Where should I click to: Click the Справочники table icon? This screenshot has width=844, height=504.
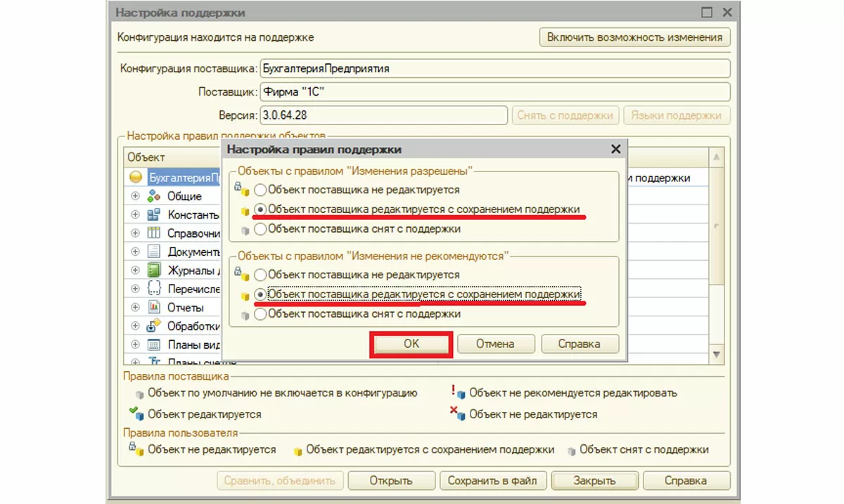click(x=154, y=233)
